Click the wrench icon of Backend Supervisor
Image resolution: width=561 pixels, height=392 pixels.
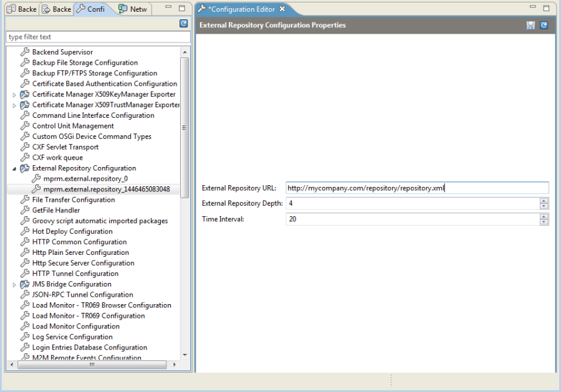pos(25,52)
